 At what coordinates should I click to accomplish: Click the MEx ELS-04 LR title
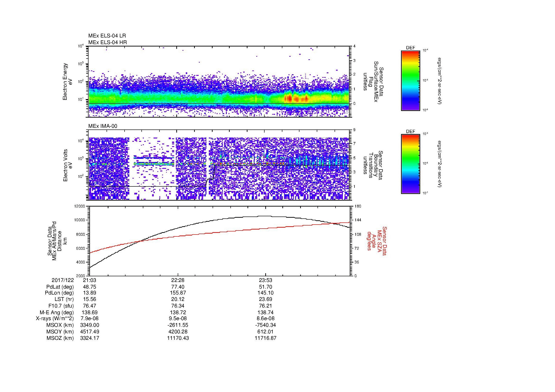tap(107, 36)
